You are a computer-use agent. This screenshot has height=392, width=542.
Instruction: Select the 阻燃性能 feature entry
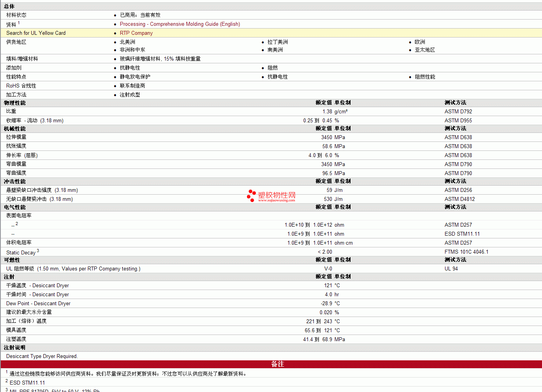(x=425, y=77)
